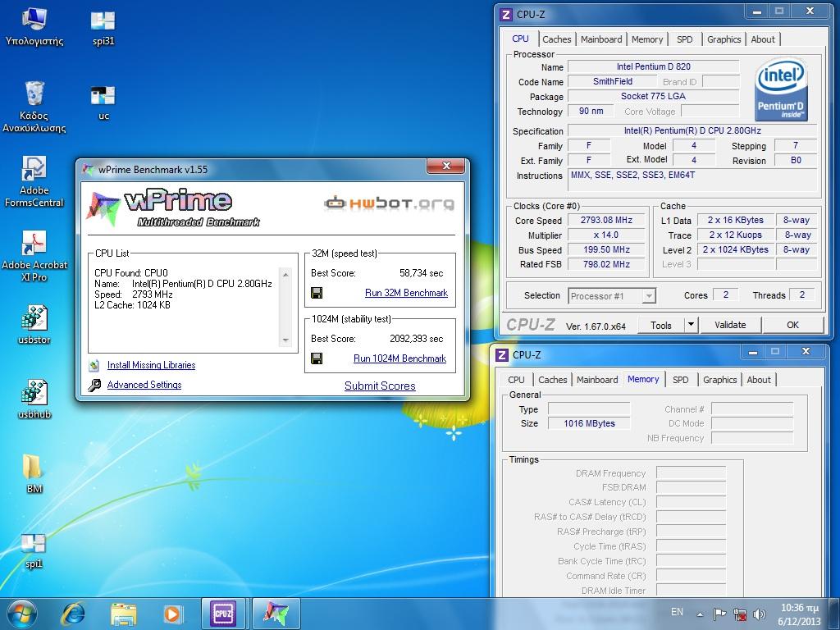Click the Intel Pentium D logo in CPU-Z
The height and width of the screenshot is (630, 840).
(x=781, y=90)
